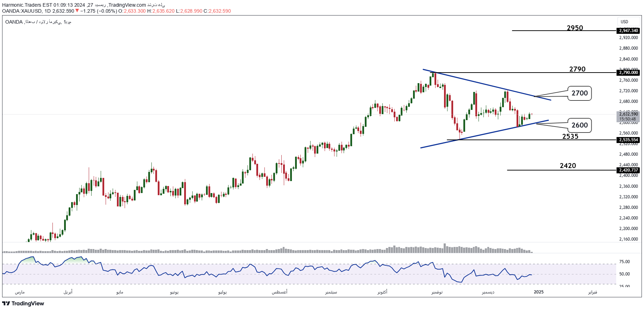The height and width of the screenshot is (310, 644).
Task: Click the 2790 level text annotation
Action: pyautogui.click(x=577, y=69)
